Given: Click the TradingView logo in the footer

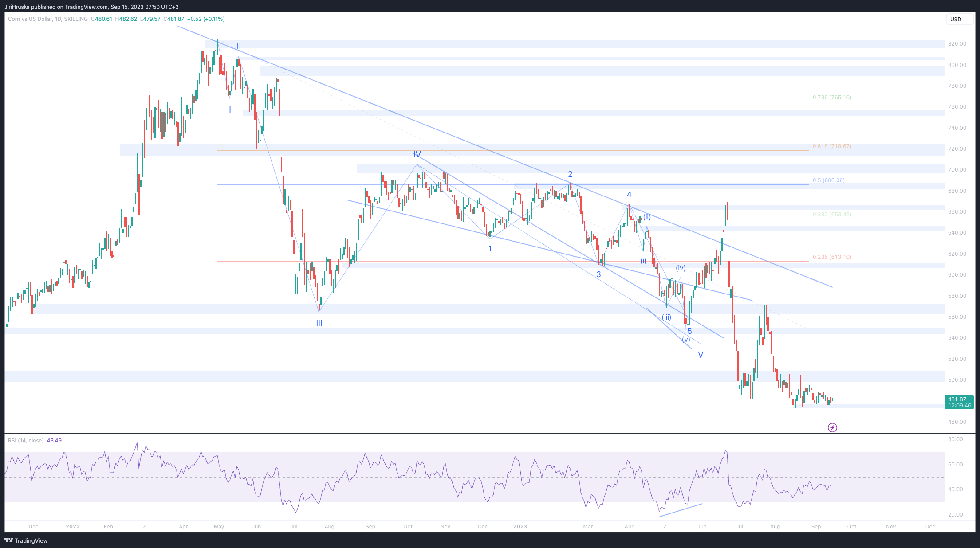Looking at the screenshot, I should [x=26, y=540].
